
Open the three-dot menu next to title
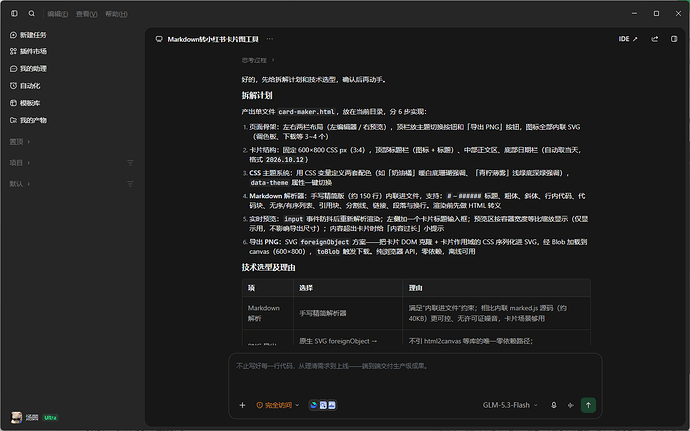point(270,39)
